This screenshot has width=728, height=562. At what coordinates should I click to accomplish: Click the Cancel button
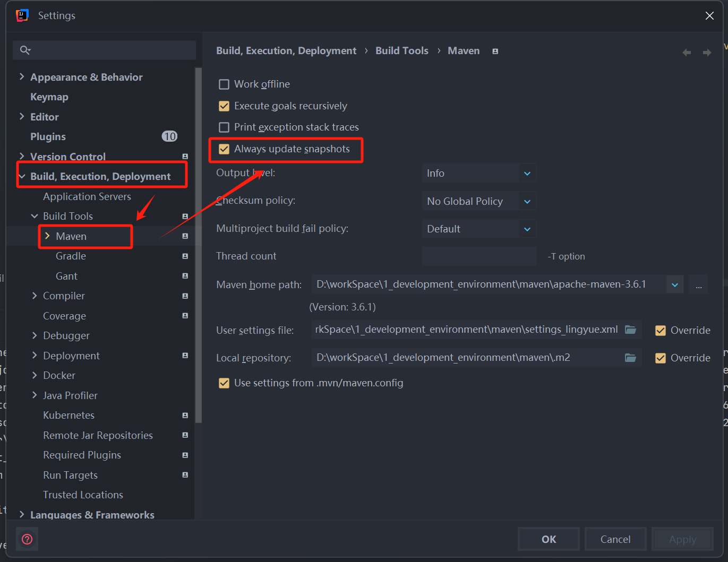pyautogui.click(x=615, y=539)
